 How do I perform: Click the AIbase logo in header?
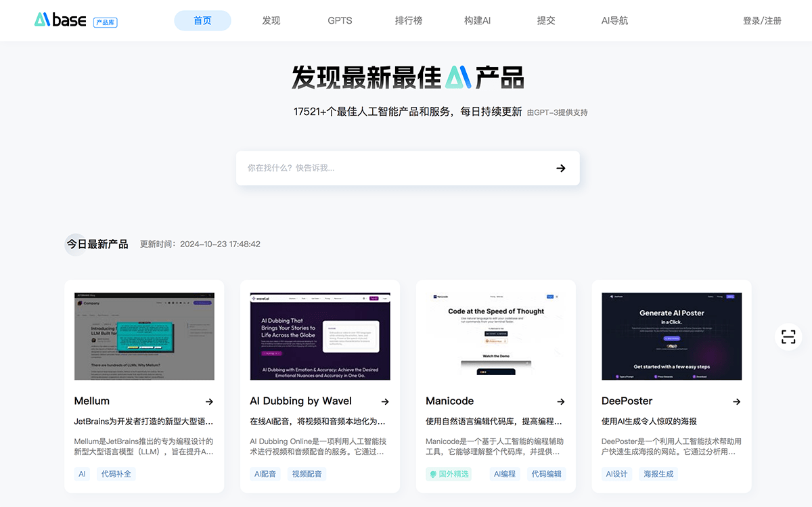pos(61,20)
